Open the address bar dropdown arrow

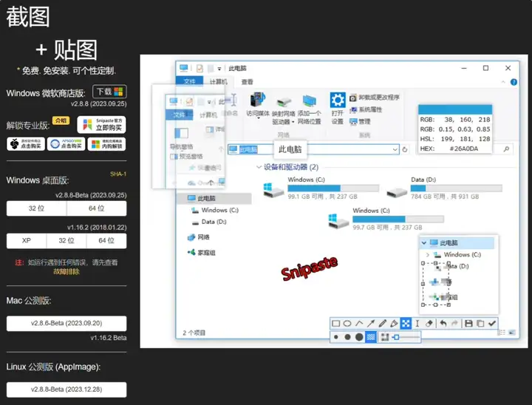[x=395, y=149]
